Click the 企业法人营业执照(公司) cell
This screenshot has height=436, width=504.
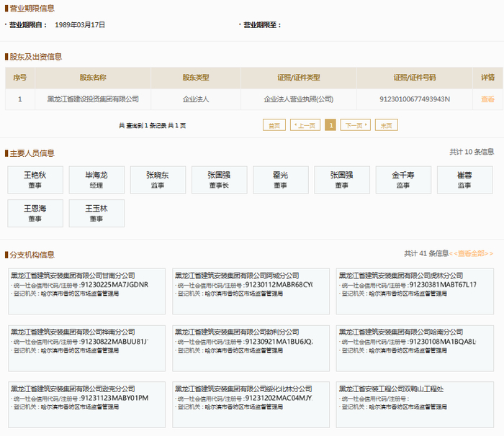(299, 99)
